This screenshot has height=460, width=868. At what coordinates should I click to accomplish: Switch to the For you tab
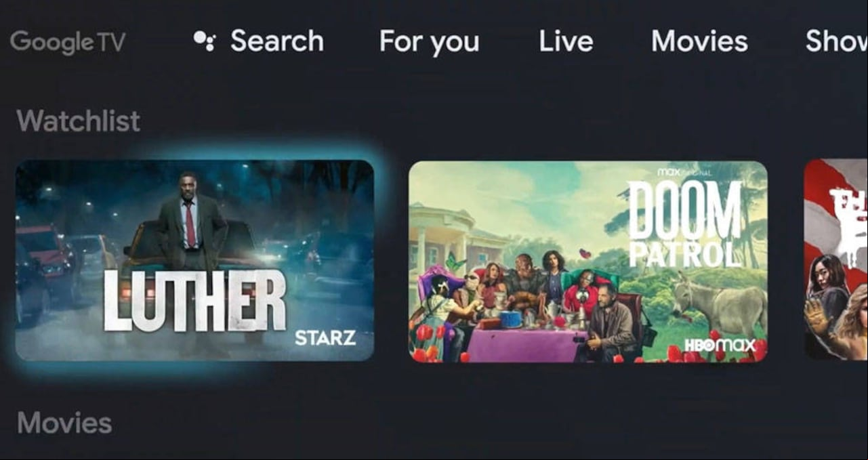(429, 42)
